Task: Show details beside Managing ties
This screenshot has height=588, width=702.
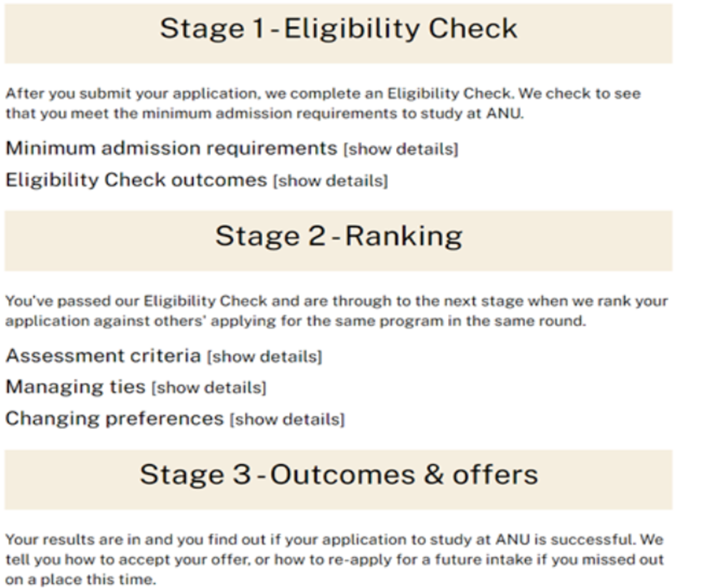Action: [x=209, y=388]
